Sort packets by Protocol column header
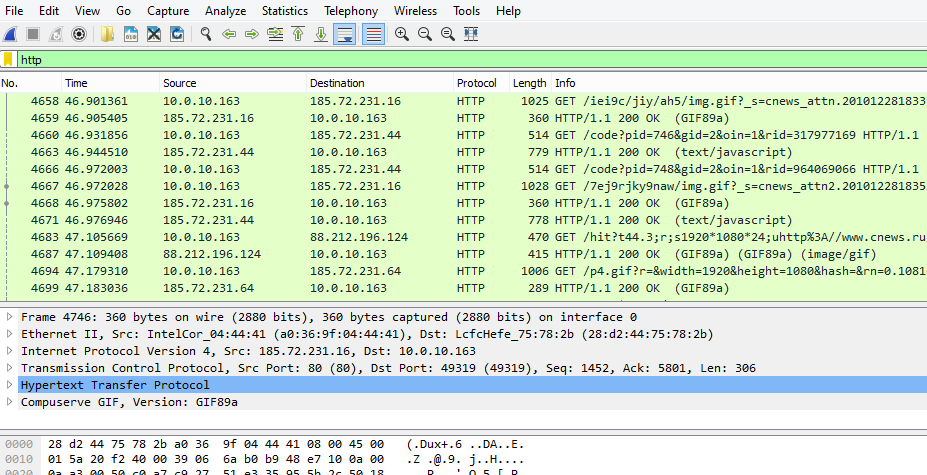The width and height of the screenshot is (927, 475). click(476, 83)
